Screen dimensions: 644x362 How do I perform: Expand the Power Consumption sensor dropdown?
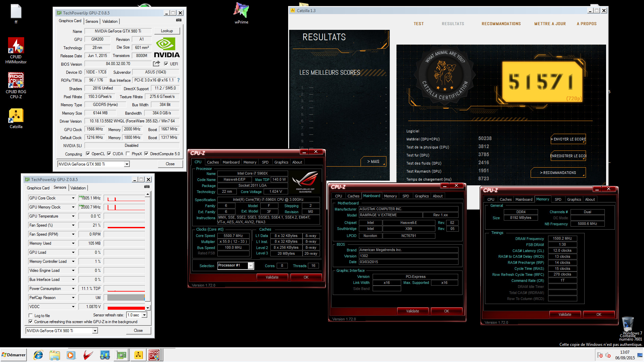73,289
